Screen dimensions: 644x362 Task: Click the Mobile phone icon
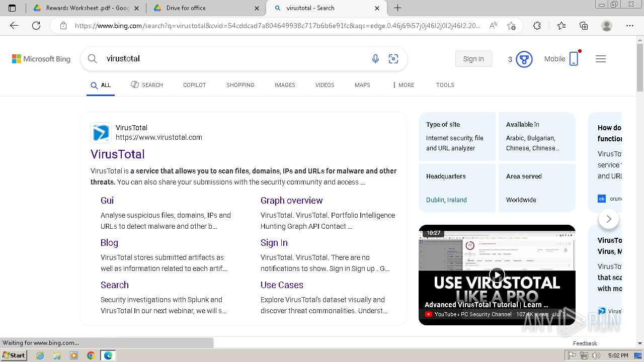point(574,59)
